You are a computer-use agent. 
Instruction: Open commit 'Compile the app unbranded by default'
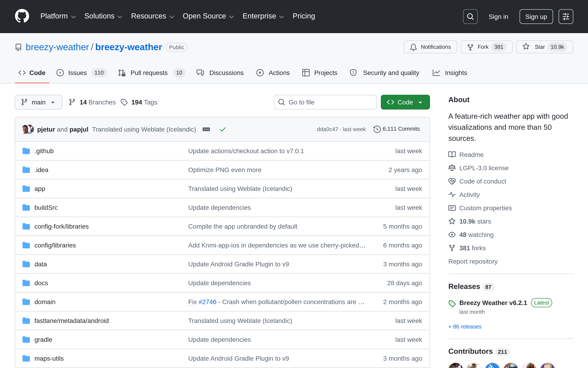tap(243, 226)
